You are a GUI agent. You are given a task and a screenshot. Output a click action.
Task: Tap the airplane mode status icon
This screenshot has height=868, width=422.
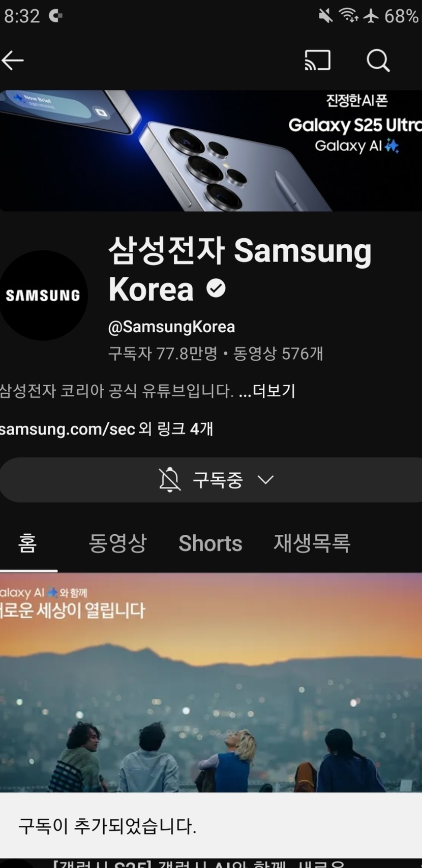tap(371, 16)
